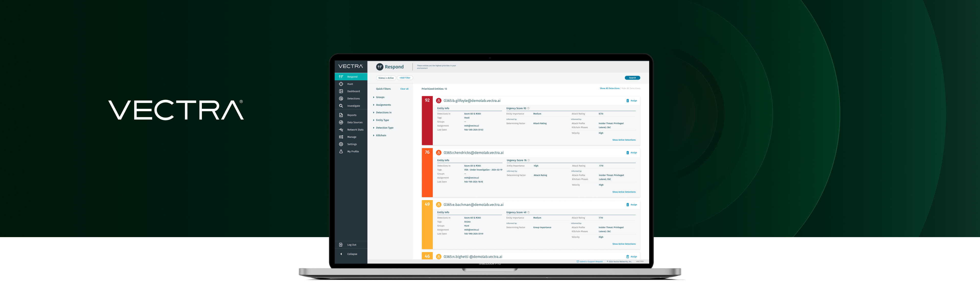Click the '8/10' attack rating value
The width and height of the screenshot is (980, 283).
(601, 113)
